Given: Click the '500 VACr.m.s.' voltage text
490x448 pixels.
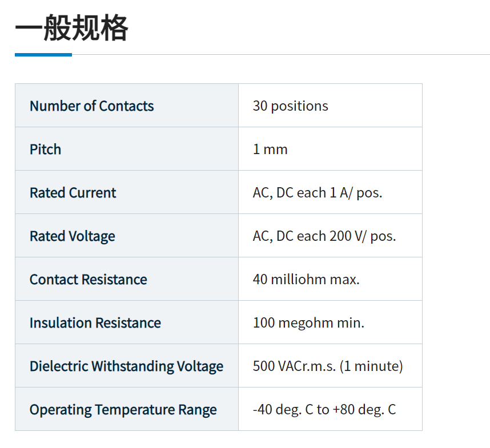Looking at the screenshot, I should point(294,366).
